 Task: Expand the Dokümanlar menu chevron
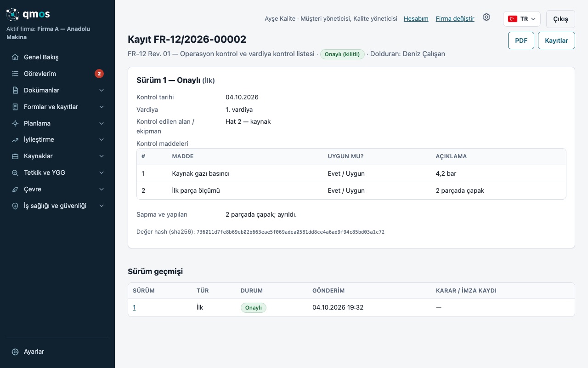[x=102, y=90]
